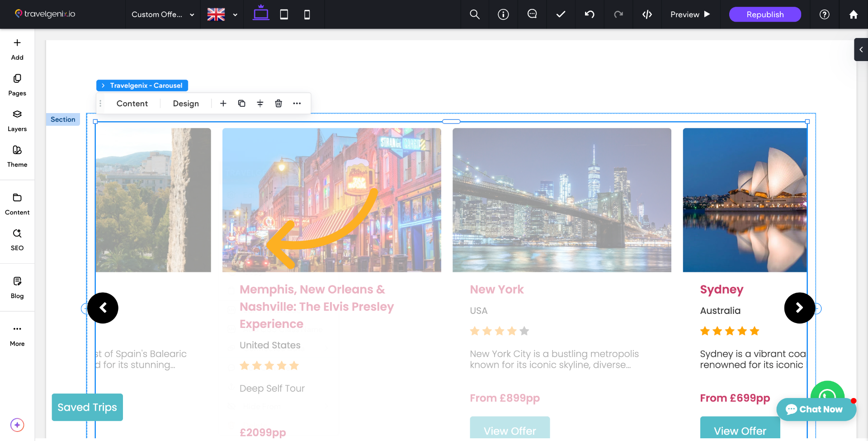Open the SEO panel
This screenshot has width=868, height=441.
pos(17,240)
